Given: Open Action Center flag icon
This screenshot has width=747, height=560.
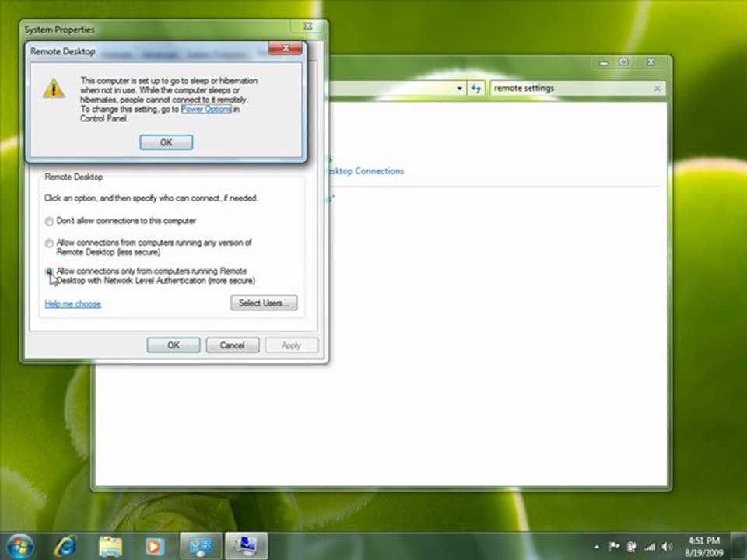Looking at the screenshot, I should [x=615, y=547].
